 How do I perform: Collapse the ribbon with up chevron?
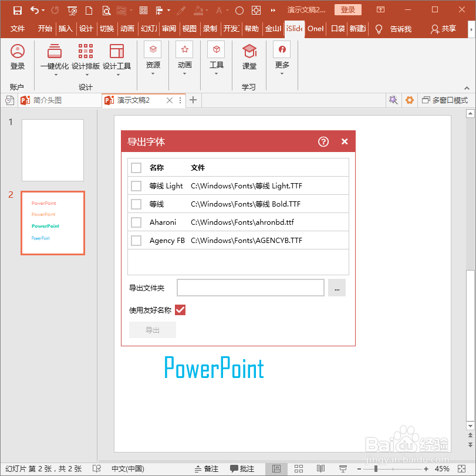467,88
